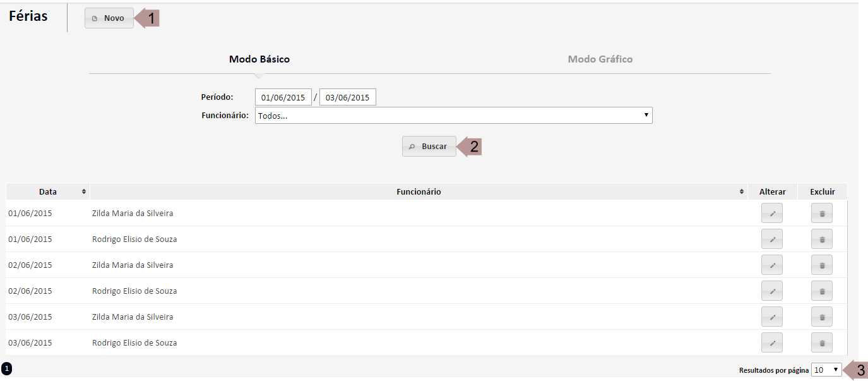Click the Buscar search button
The height and width of the screenshot is (381, 868).
(x=429, y=147)
